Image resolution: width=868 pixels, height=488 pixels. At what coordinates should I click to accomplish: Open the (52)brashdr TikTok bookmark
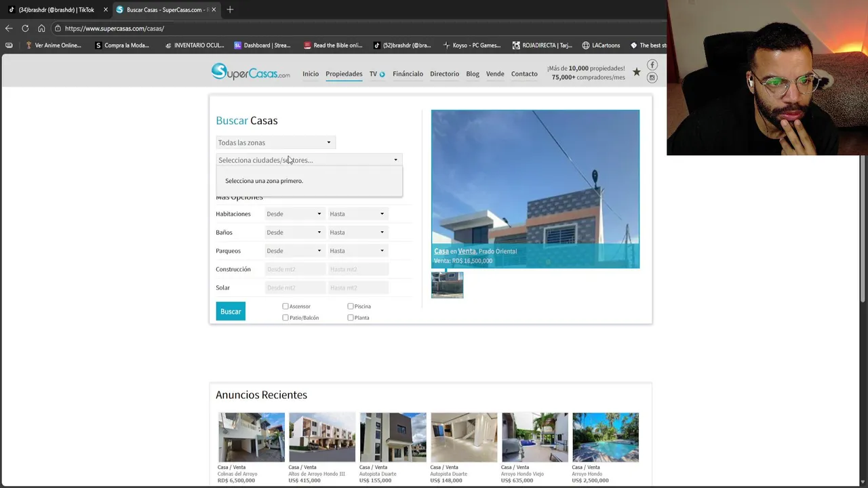point(402,45)
